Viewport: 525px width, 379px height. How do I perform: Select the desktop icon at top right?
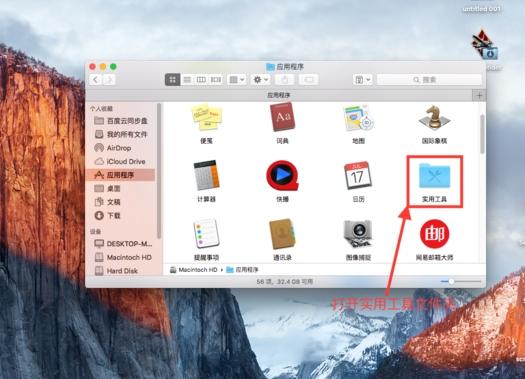click(485, 44)
